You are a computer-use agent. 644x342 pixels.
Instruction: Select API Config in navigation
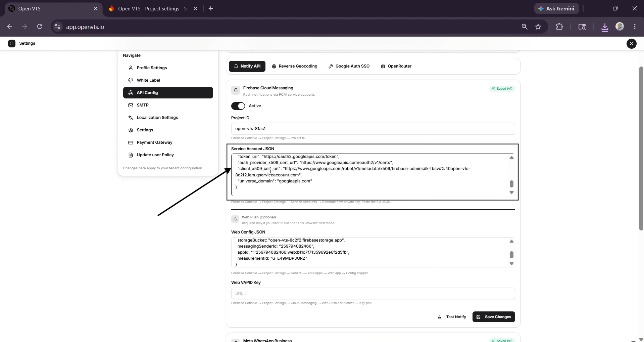[x=168, y=93]
